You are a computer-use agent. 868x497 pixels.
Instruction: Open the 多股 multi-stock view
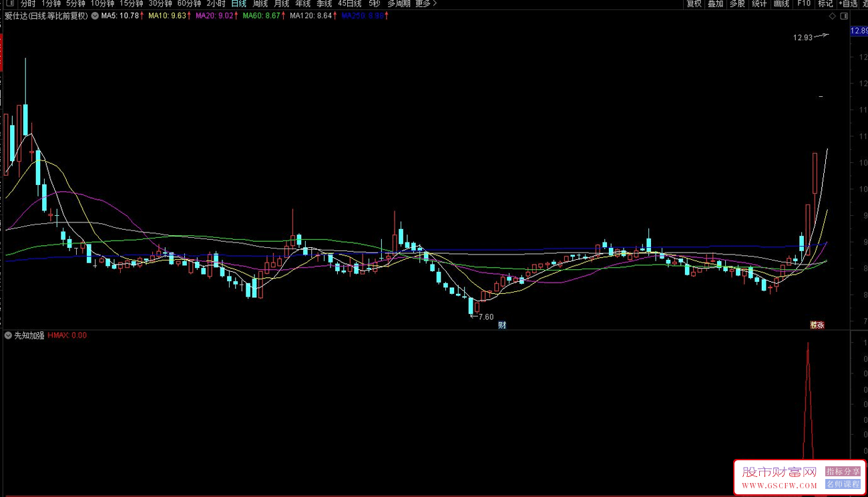tap(736, 4)
